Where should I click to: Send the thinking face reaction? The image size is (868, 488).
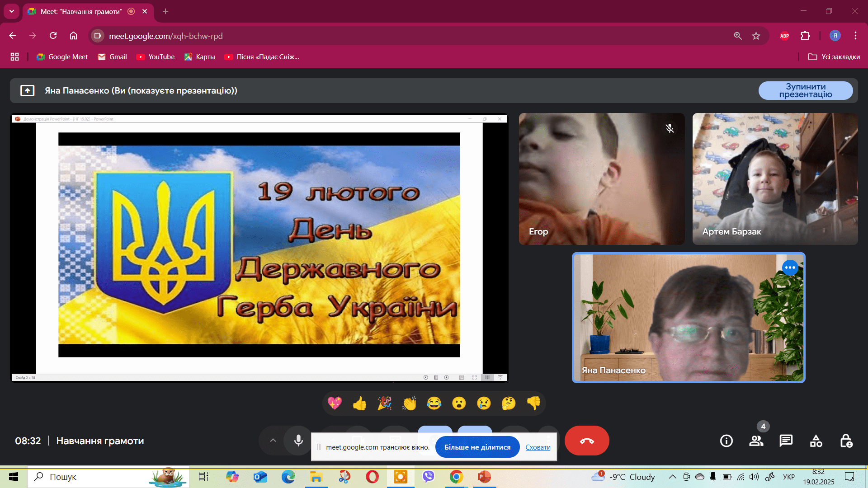(x=509, y=403)
